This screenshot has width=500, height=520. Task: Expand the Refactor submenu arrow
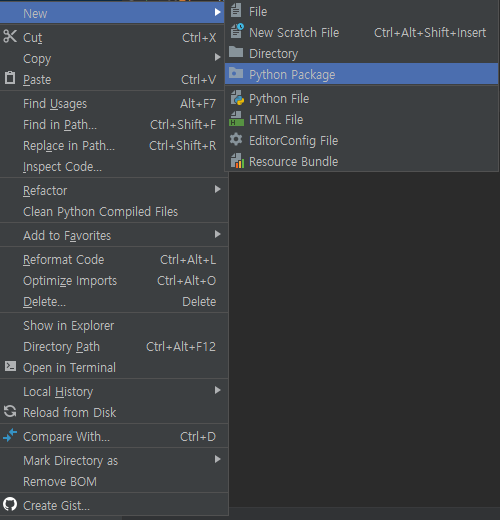click(217, 189)
